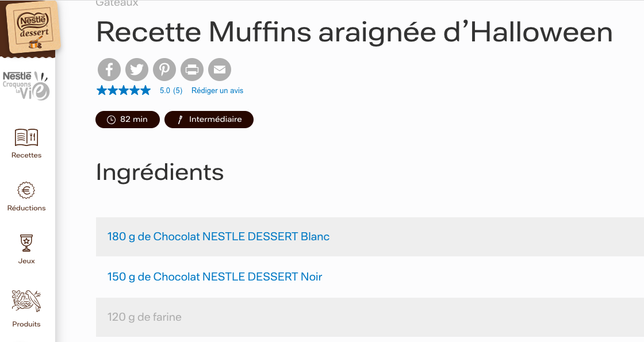Viewport: 644px width, 342px height.
Task: Open Réductions in sidebar
Action: point(26,196)
